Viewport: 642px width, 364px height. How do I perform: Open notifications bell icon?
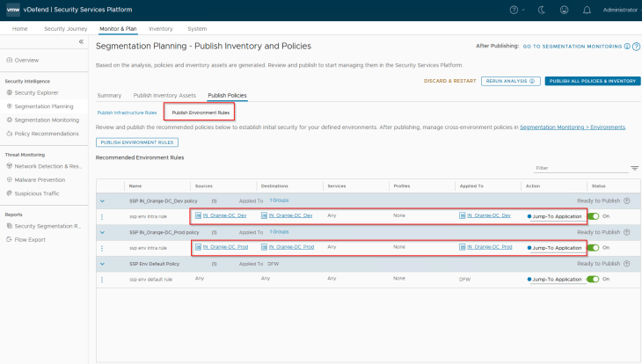tap(587, 10)
